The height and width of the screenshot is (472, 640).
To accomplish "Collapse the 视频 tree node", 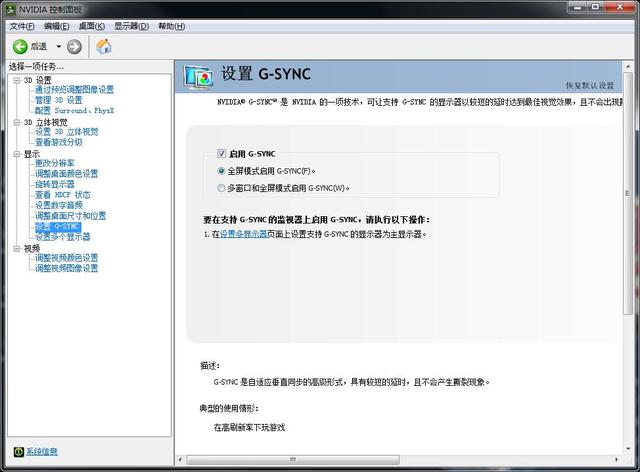I will coord(17,248).
